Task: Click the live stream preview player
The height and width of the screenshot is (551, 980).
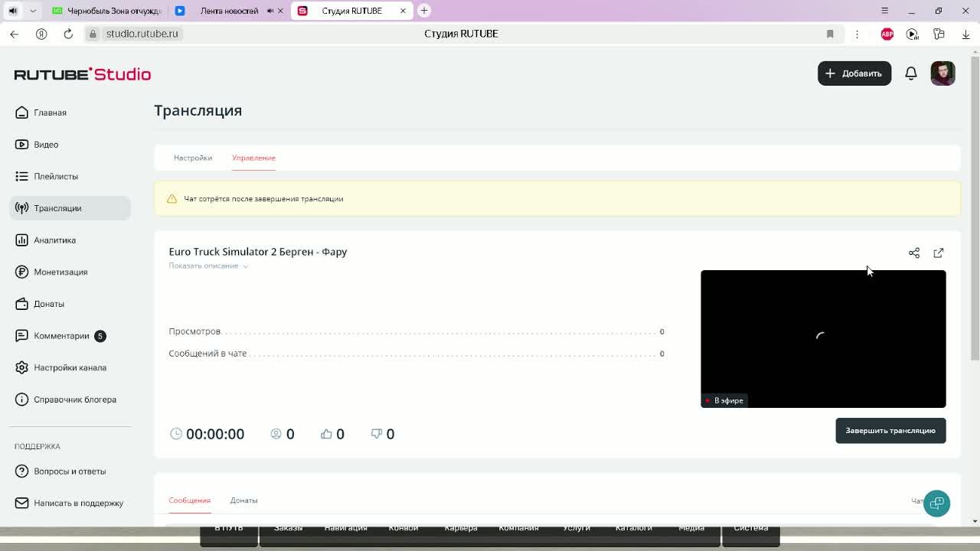Action: pyautogui.click(x=823, y=339)
